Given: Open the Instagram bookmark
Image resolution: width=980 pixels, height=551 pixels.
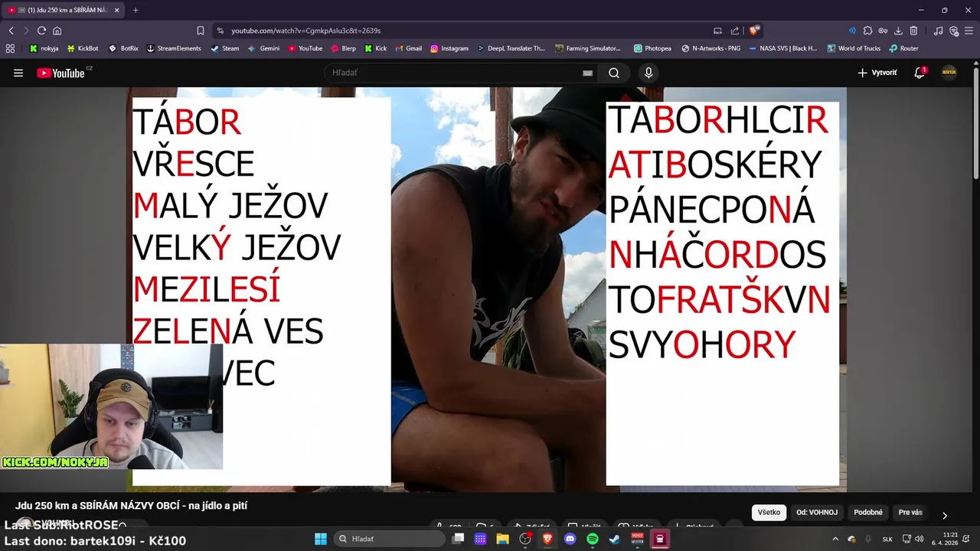Looking at the screenshot, I should 449,48.
